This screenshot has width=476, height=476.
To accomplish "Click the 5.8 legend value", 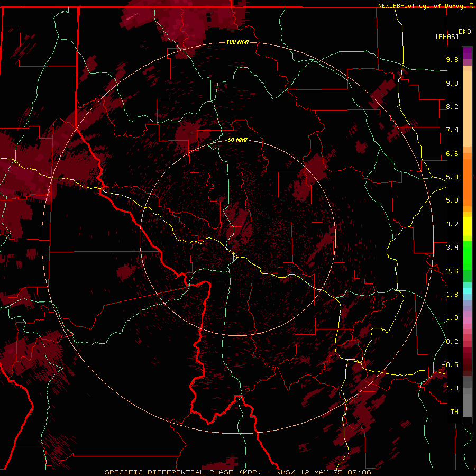I will coord(452,177).
